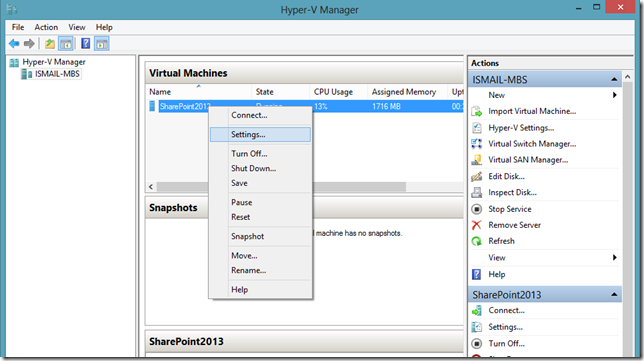The height and width of the screenshot is (361, 644).
Task: Click the SharePoint2013 Settings icon in Actions
Action: 477,327
